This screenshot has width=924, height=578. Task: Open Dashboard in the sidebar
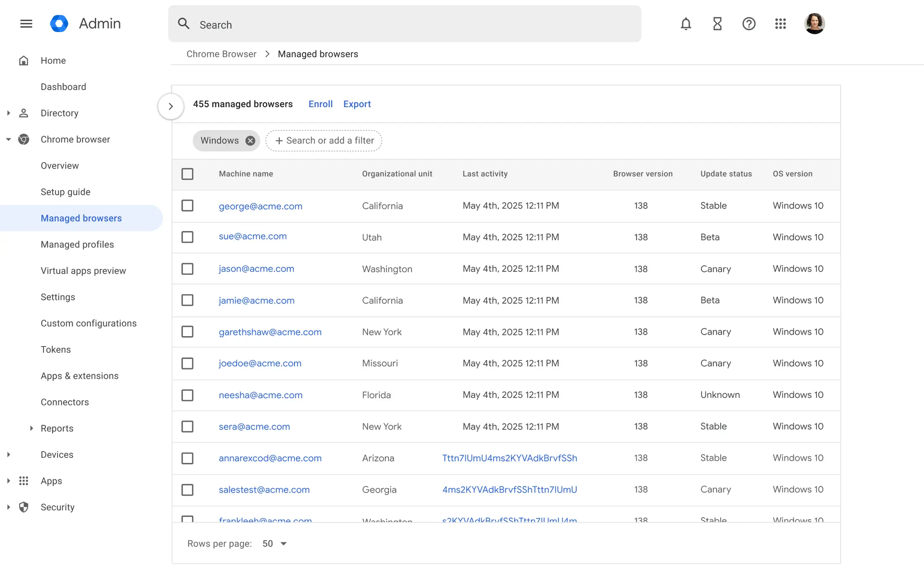pyautogui.click(x=63, y=87)
